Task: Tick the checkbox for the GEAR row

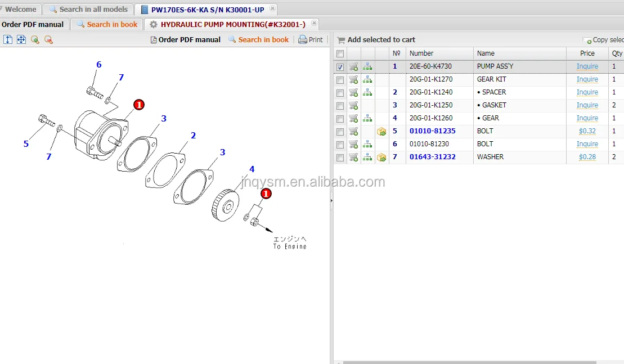Action: pos(340,119)
